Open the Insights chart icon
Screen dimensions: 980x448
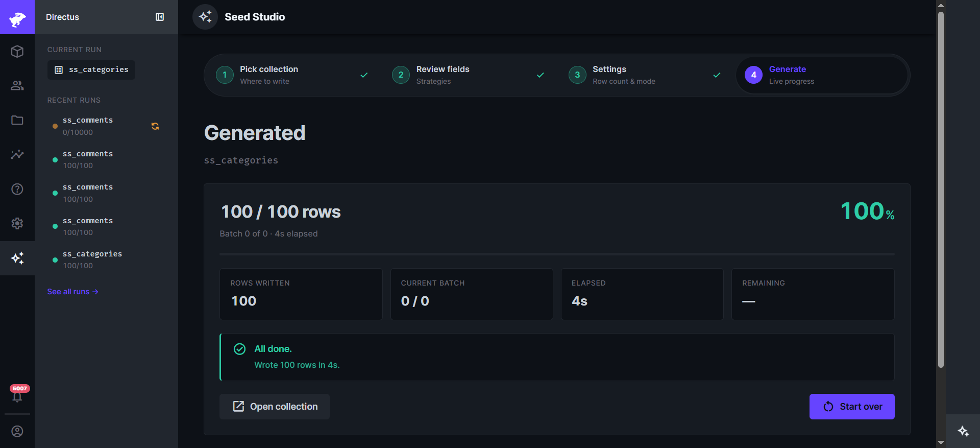pos(17,154)
